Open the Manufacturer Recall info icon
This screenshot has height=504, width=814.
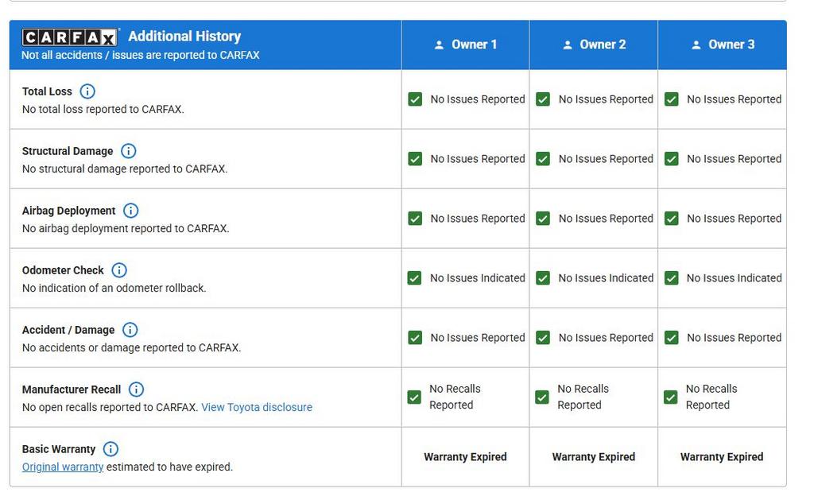pos(137,390)
